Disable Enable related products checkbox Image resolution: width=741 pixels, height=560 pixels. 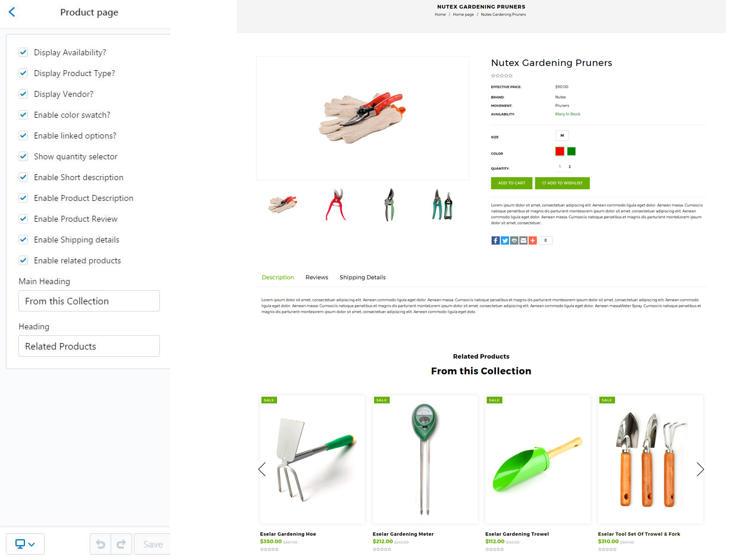tap(23, 260)
